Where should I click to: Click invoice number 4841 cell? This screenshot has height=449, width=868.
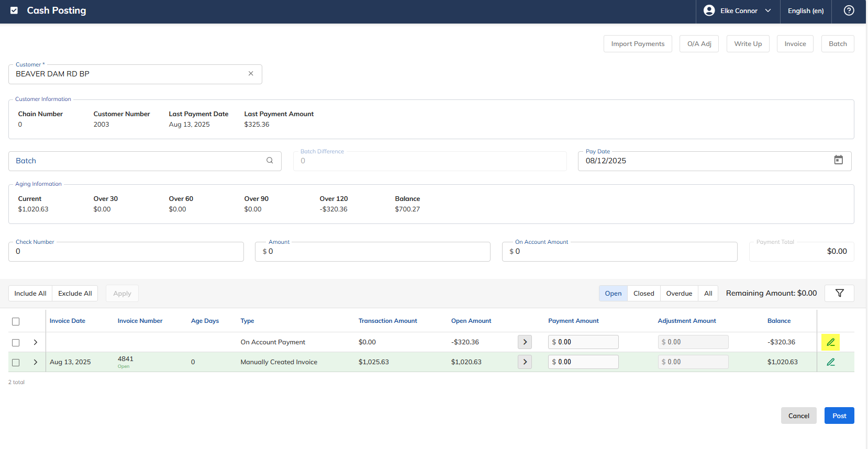126,359
